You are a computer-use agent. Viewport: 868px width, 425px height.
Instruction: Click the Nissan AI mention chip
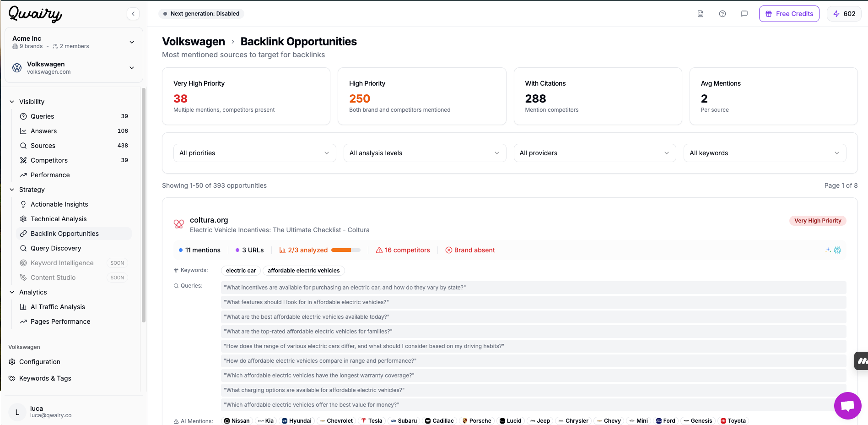(x=237, y=421)
